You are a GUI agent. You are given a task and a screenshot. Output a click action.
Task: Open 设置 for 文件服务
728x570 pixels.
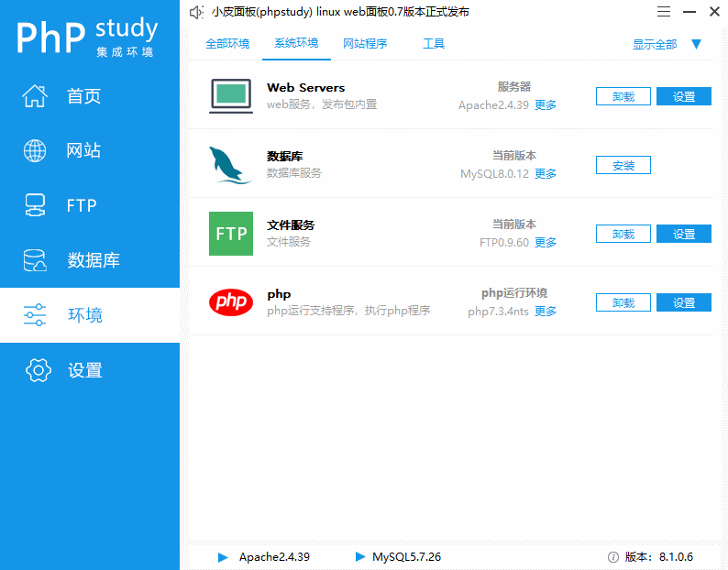(x=684, y=234)
